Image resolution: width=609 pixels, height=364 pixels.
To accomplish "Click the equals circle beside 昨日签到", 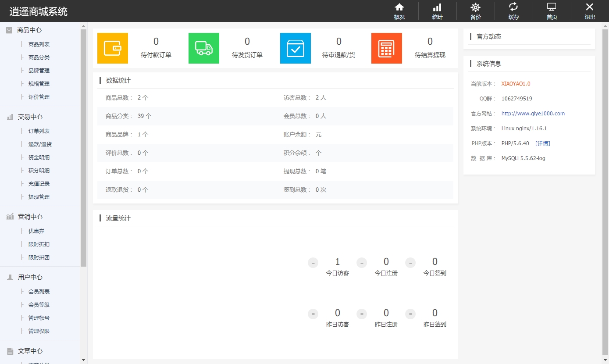I will click(410, 314).
